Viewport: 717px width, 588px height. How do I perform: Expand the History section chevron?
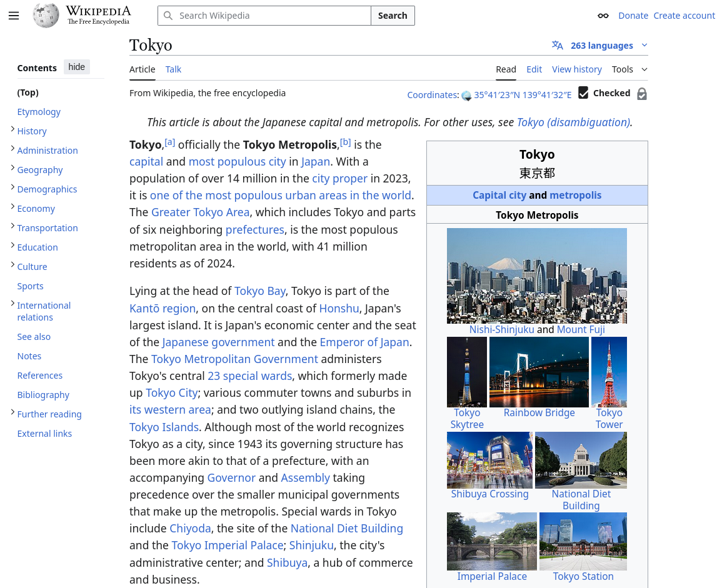click(x=13, y=129)
